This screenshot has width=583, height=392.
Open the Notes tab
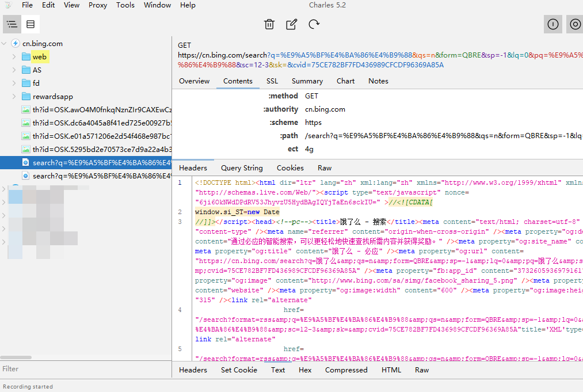[378, 81]
